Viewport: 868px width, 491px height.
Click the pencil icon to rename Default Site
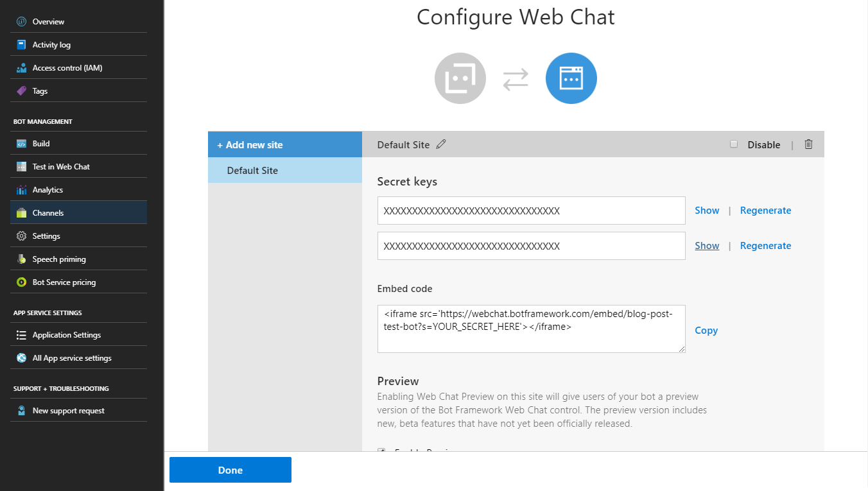click(x=440, y=144)
